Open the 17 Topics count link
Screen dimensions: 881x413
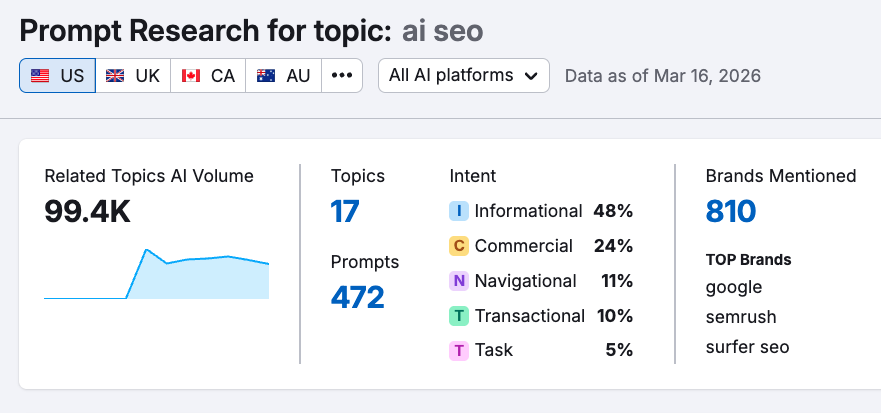click(345, 211)
